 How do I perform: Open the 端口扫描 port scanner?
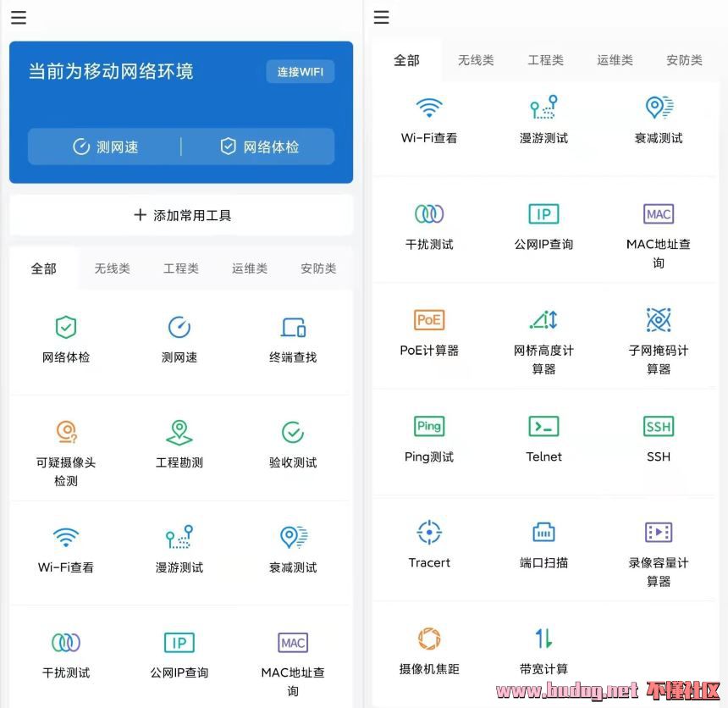543,545
